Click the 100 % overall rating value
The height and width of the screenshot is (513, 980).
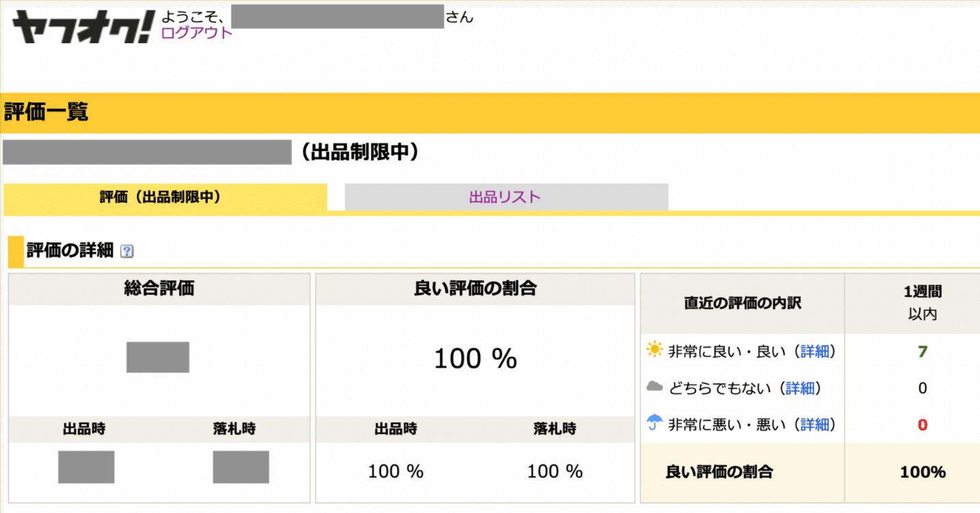476,357
